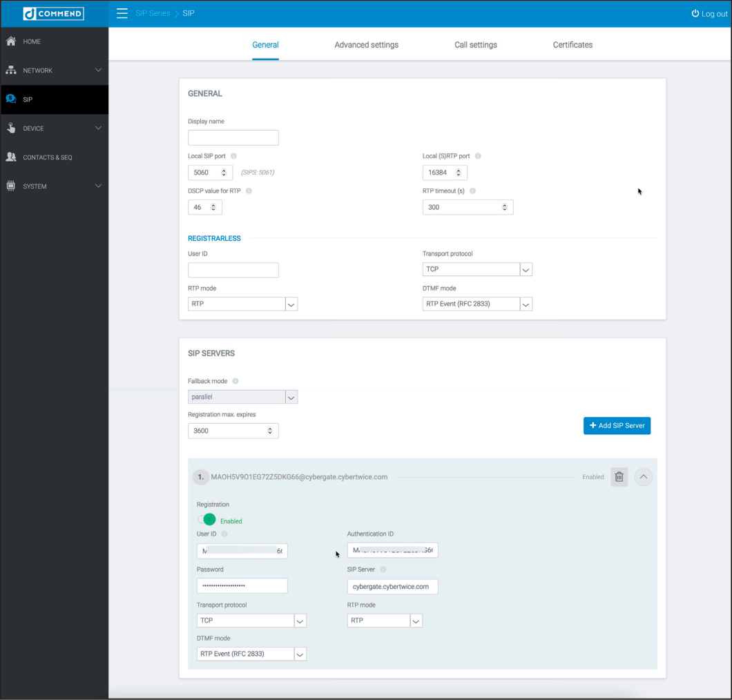Click info icon next to RTP timeout
The width and height of the screenshot is (732, 700).
pyautogui.click(x=473, y=191)
